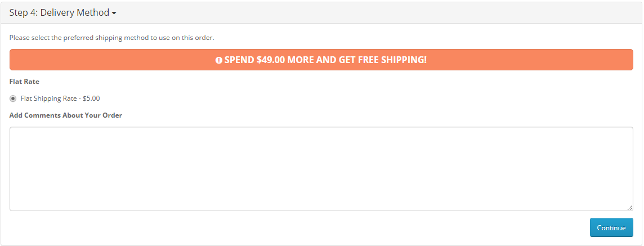Viewport: 644px width, 246px height.
Task: Click the $5.00 price beside Flat Shipping Rate
Action: [91, 99]
